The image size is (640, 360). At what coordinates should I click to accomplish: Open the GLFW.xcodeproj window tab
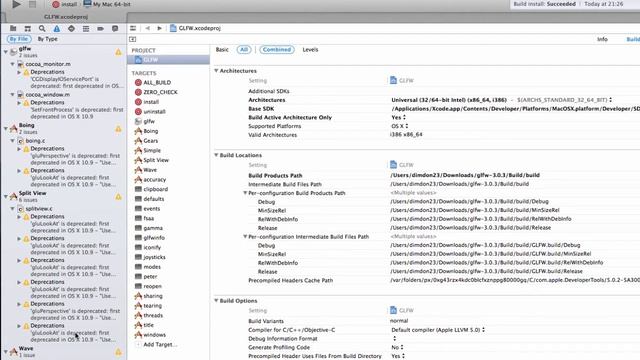pyautogui.click(x=66, y=17)
